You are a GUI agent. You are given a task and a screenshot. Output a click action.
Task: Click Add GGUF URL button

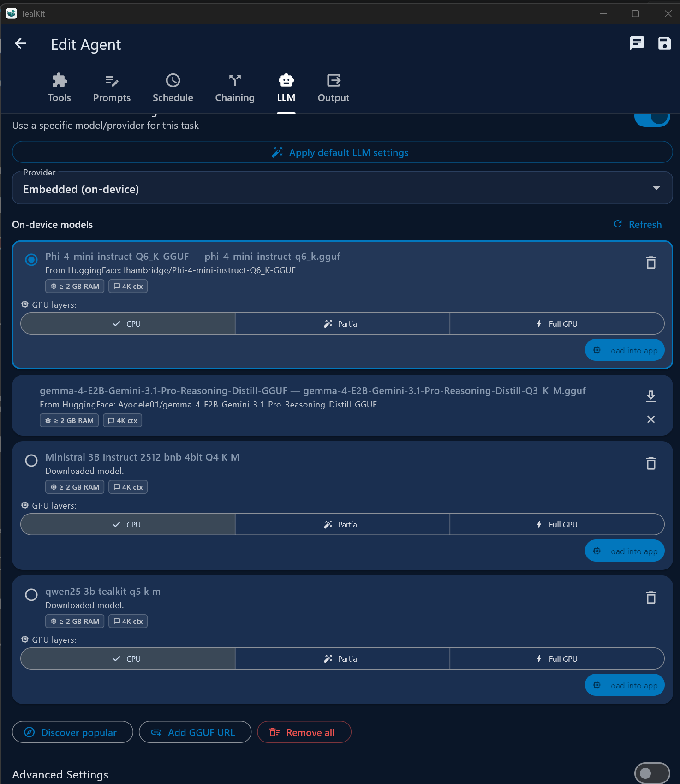[195, 732]
